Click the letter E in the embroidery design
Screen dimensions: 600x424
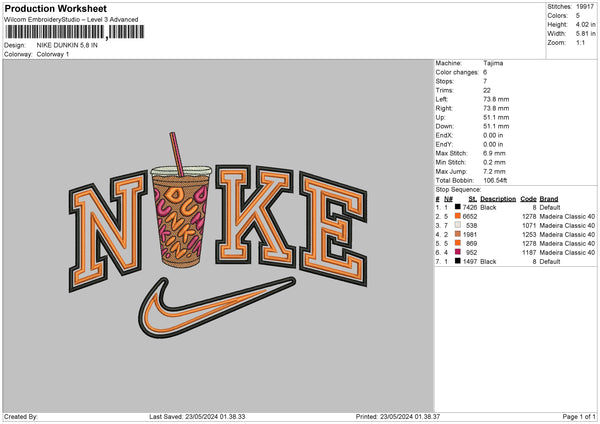[x=333, y=228]
